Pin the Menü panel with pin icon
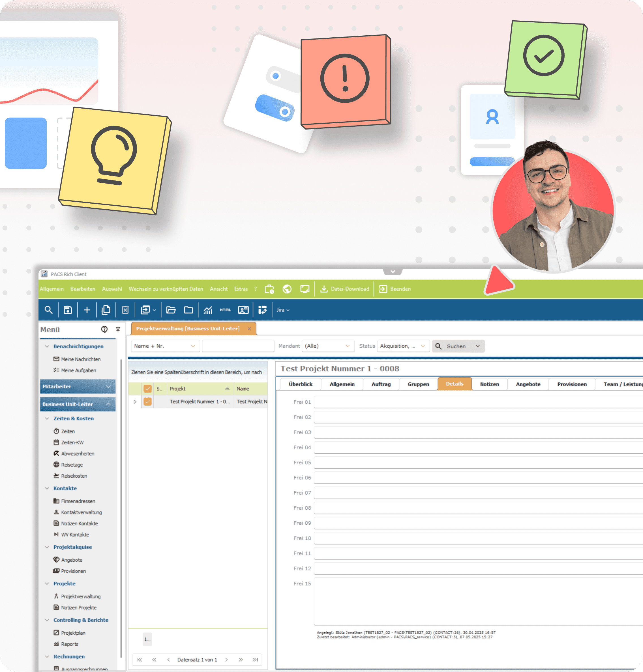Image resolution: width=643 pixels, height=672 pixels. pos(118,329)
